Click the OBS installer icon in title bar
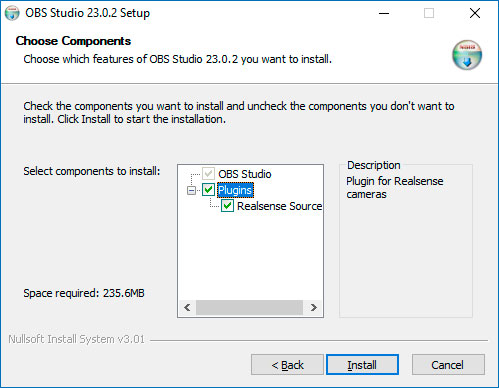Image resolution: width=499 pixels, height=388 pixels. (x=12, y=13)
